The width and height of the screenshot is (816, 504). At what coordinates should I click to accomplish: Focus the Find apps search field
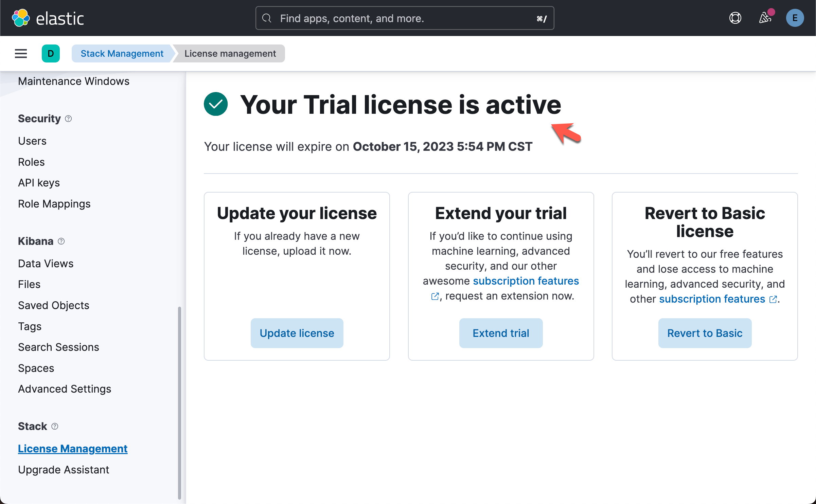(x=404, y=18)
